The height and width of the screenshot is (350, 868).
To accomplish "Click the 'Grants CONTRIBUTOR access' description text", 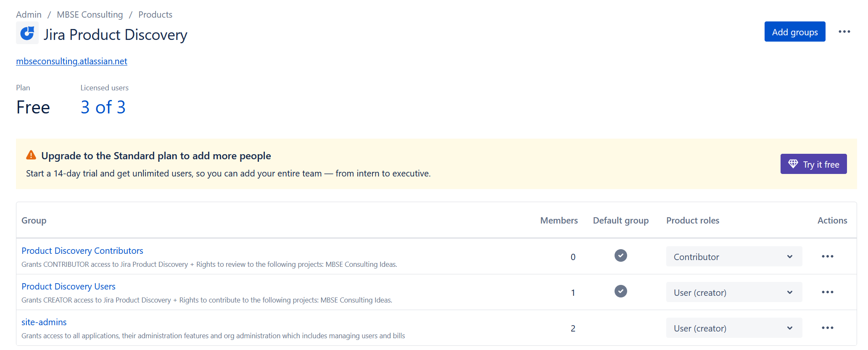I will [209, 264].
